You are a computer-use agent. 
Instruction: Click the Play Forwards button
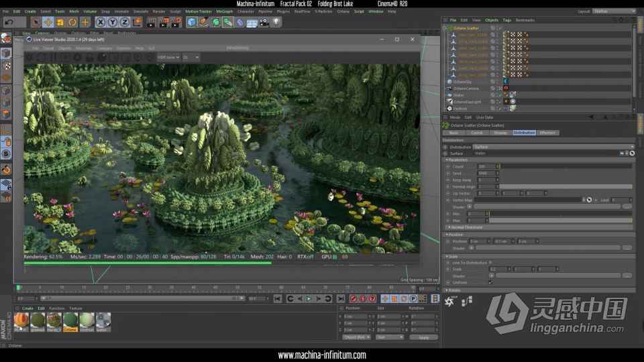coord(309,299)
